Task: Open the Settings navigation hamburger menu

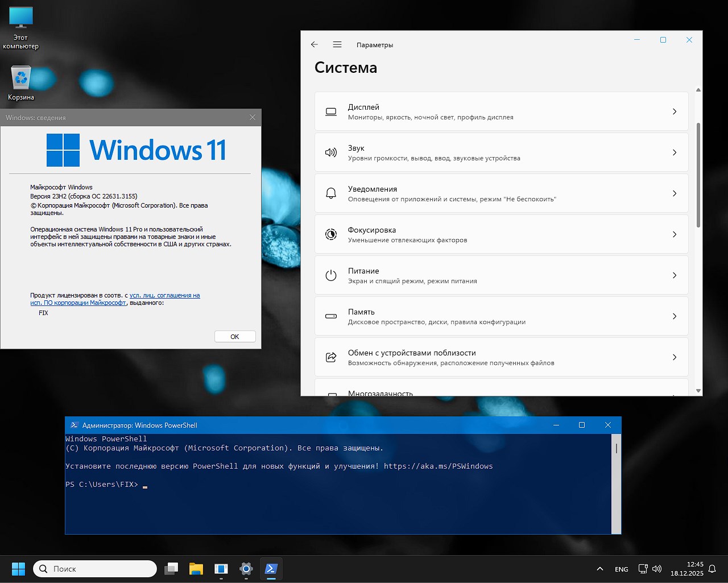Action: coord(337,44)
